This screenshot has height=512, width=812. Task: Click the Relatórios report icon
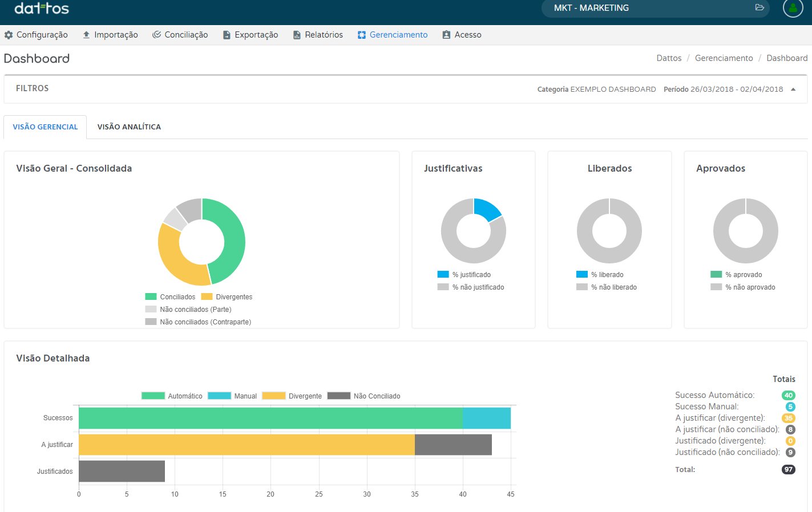click(x=297, y=35)
